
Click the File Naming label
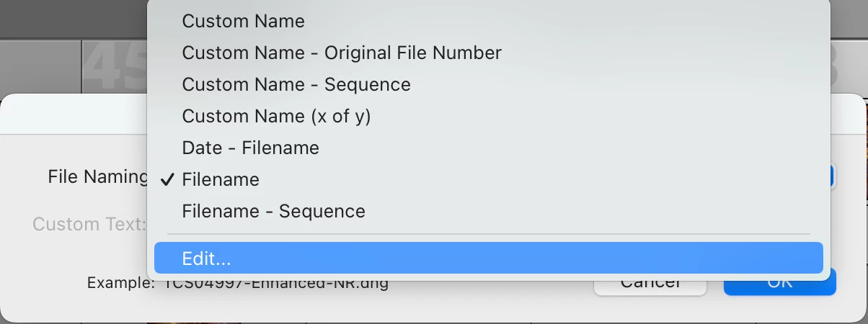point(97,177)
